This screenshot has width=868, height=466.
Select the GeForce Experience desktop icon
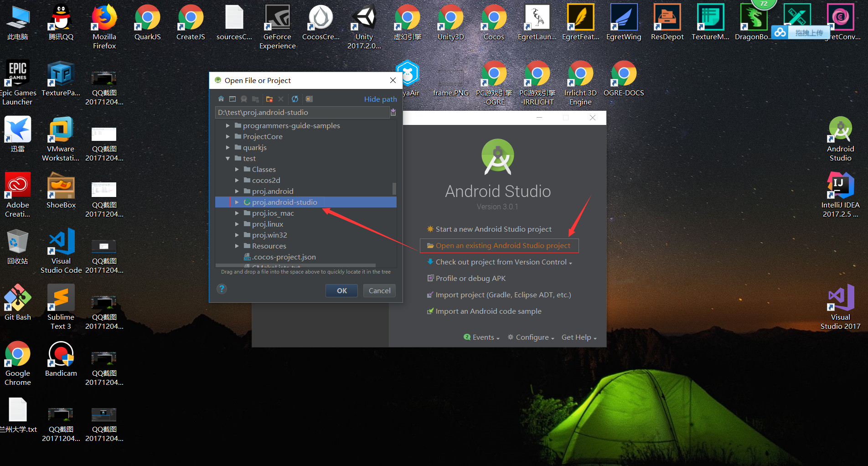[x=278, y=27]
